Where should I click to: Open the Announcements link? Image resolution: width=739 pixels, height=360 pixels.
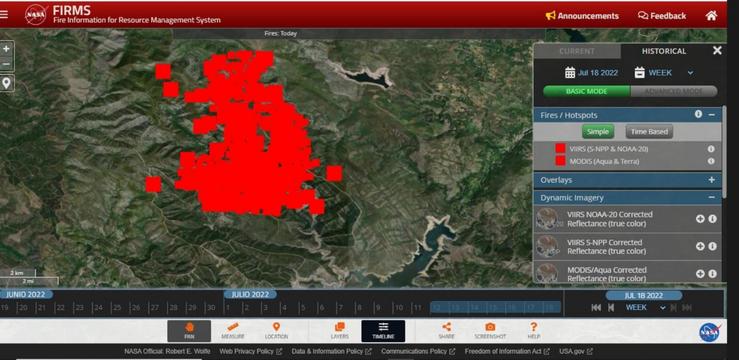582,16
